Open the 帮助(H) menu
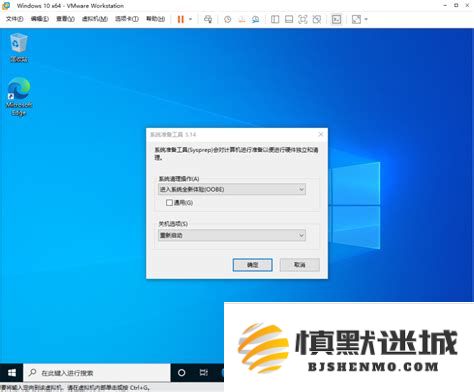This screenshot has height=392, width=474. [x=155, y=19]
